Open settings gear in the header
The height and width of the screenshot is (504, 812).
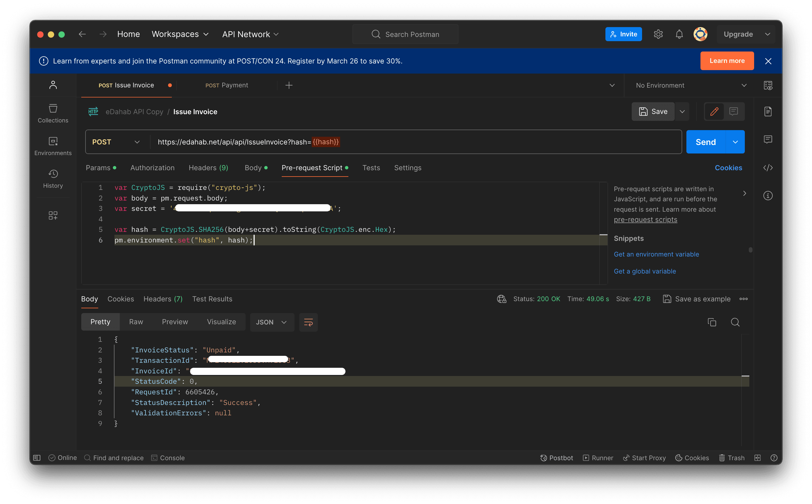[658, 34]
